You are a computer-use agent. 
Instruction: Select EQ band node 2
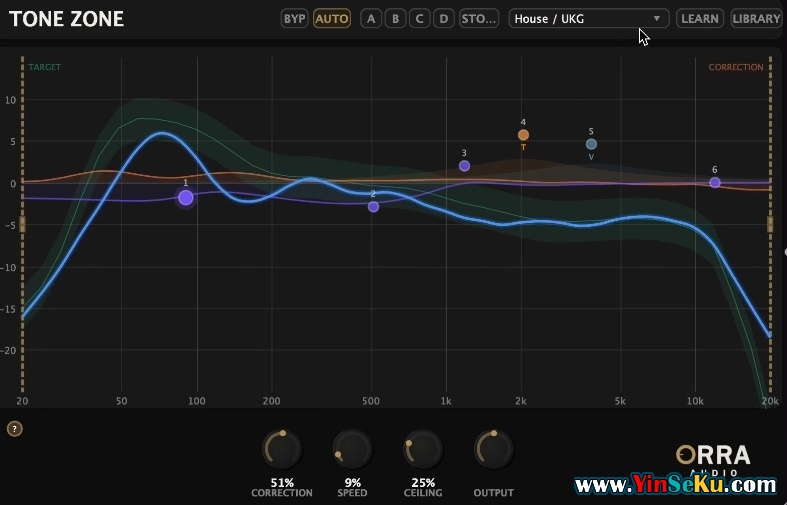click(x=373, y=207)
